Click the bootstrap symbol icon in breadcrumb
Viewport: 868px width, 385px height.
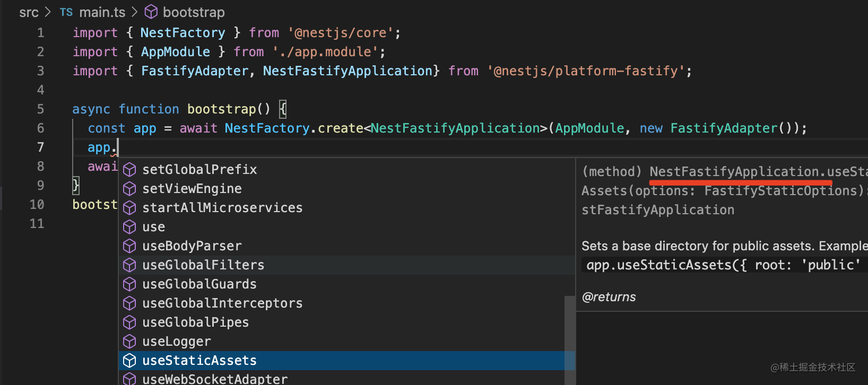151,12
